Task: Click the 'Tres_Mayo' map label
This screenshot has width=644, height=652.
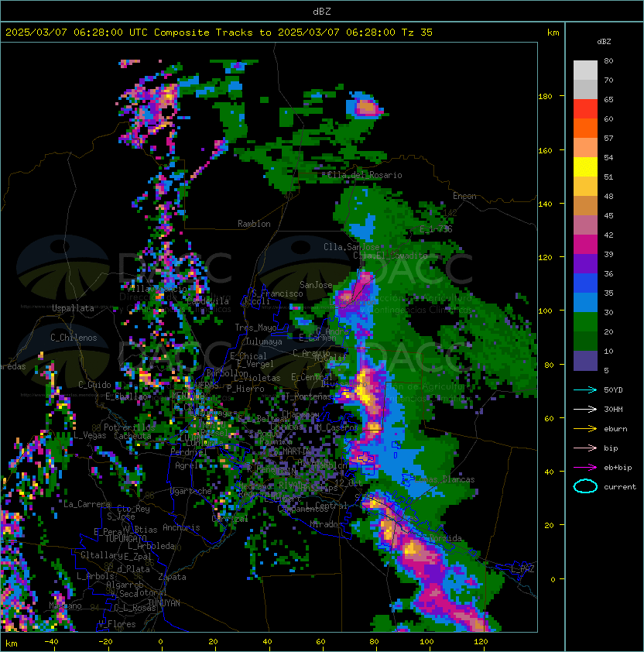Action: [x=255, y=328]
